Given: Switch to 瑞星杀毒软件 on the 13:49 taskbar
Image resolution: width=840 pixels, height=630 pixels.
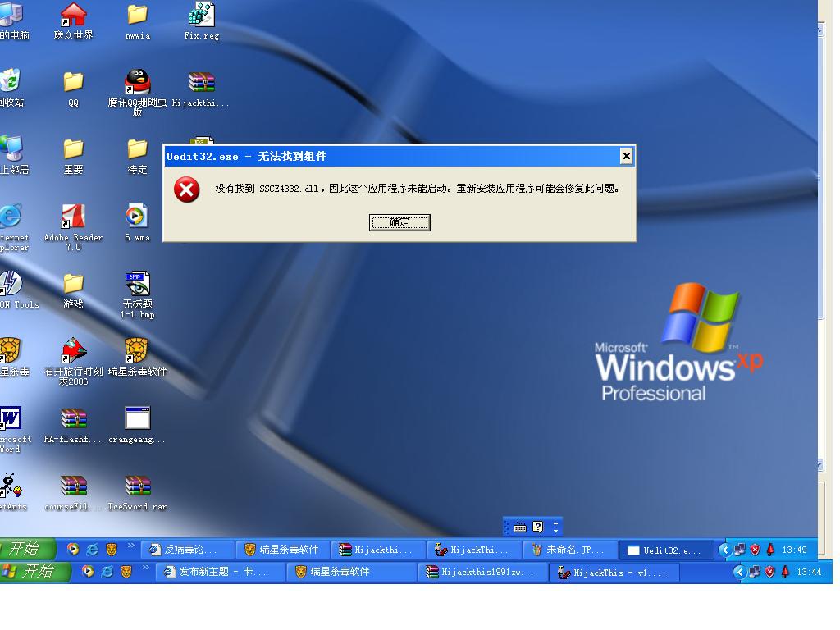Looking at the screenshot, I should coord(283,550).
